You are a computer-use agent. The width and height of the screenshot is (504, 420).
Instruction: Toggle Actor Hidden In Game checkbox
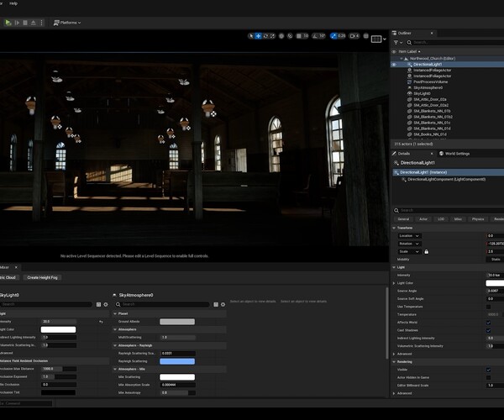(489, 378)
